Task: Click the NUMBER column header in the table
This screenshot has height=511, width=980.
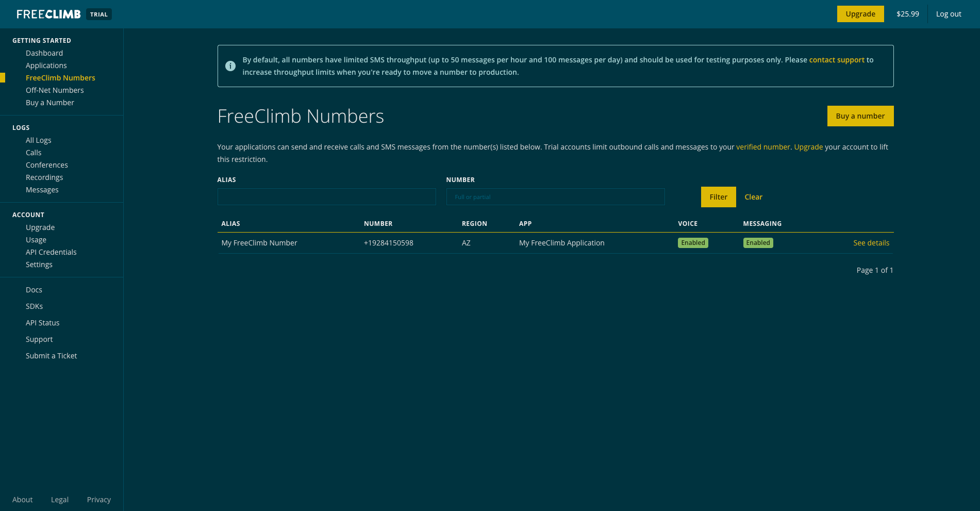Action: [378, 224]
